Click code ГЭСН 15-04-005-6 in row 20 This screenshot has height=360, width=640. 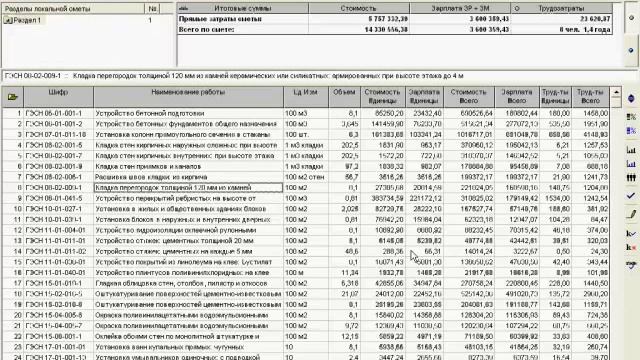coord(53,315)
